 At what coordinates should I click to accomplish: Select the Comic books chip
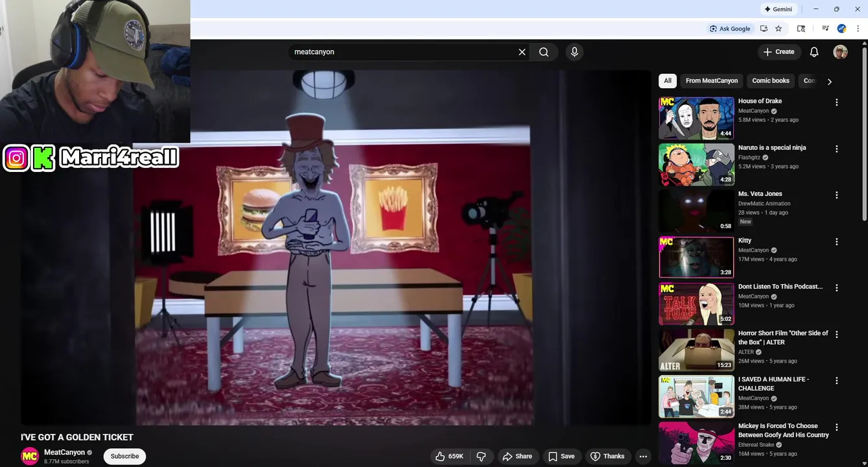pos(771,80)
